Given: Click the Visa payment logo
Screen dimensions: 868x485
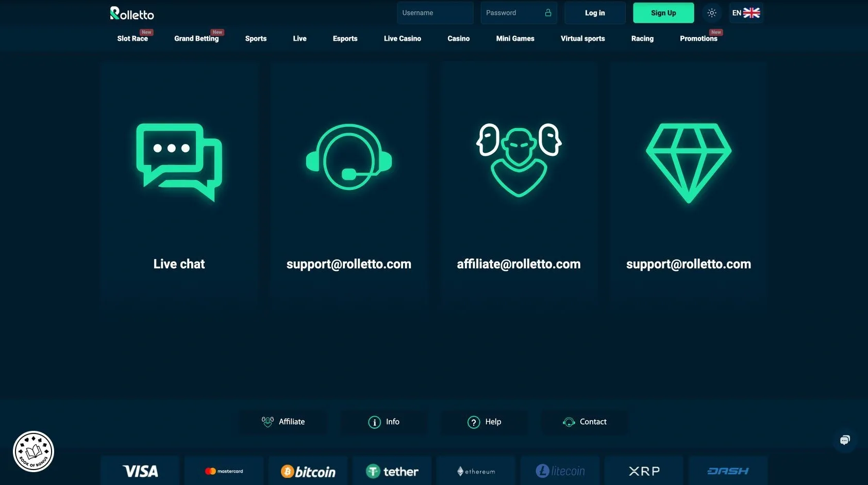Looking at the screenshot, I should (140, 471).
